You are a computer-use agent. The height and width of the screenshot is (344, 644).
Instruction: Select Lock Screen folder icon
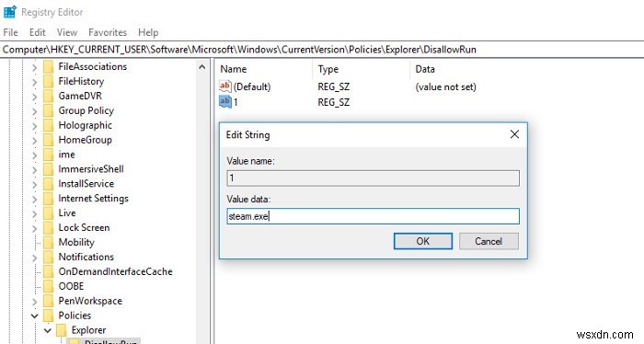point(49,227)
